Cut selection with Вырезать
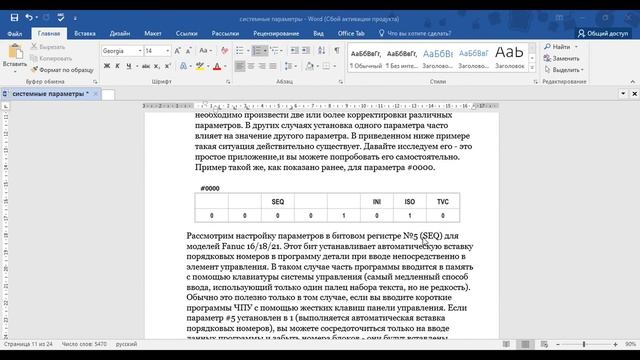The width and height of the screenshot is (640, 360). [x=48, y=47]
